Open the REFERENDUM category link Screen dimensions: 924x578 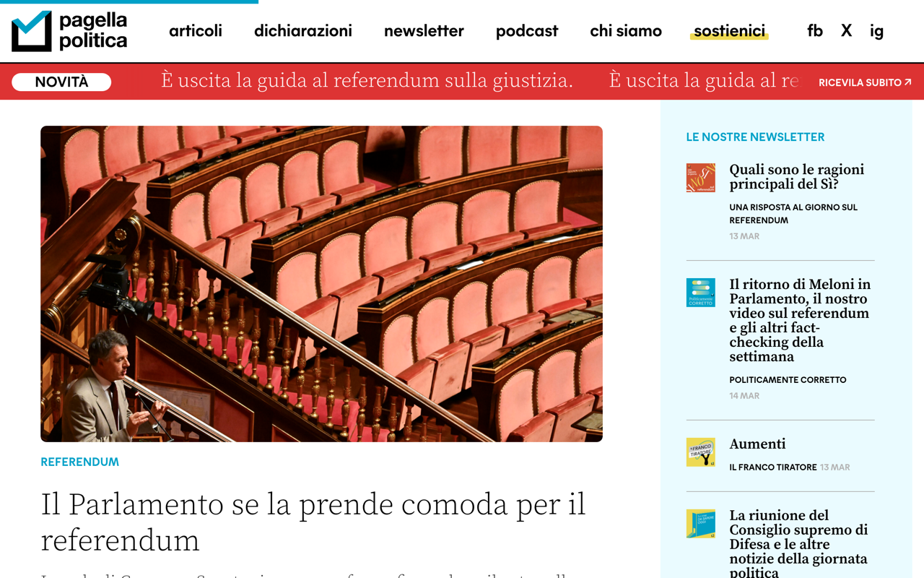tap(79, 462)
